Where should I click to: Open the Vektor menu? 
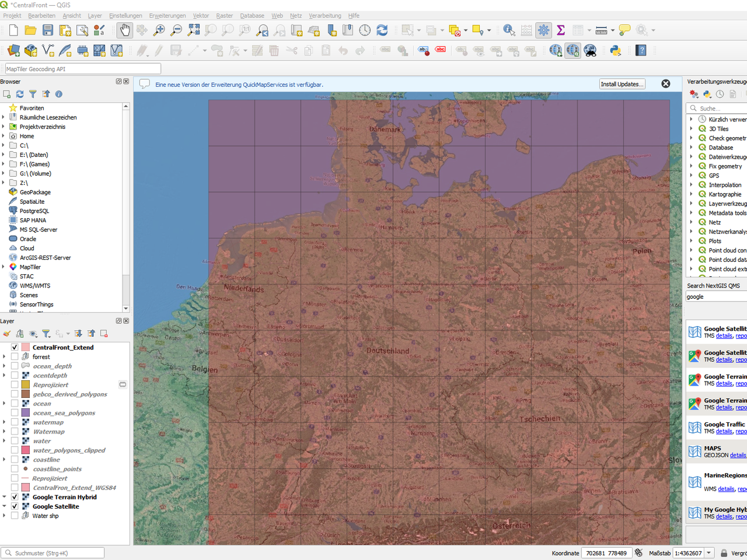[x=201, y=16]
